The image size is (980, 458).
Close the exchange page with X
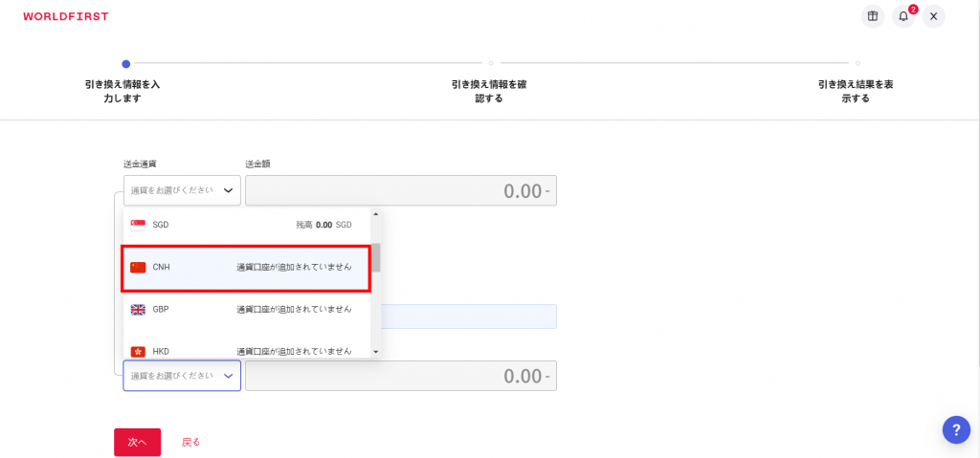click(x=934, y=16)
